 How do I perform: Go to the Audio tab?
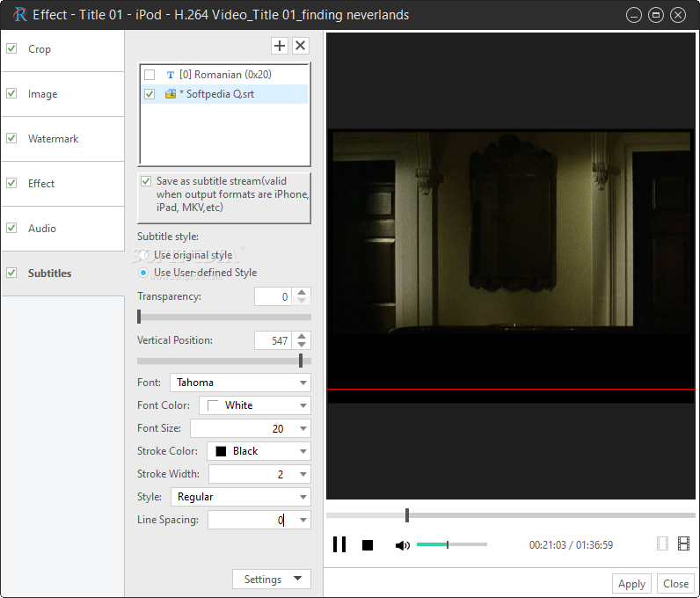(63, 229)
